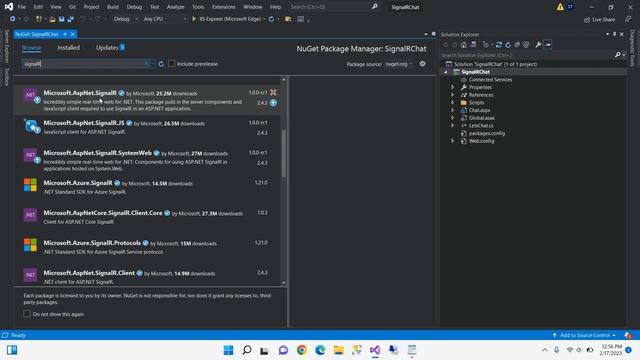Click the Live Share button
The image size is (640, 360).
pyautogui.click(x=600, y=20)
